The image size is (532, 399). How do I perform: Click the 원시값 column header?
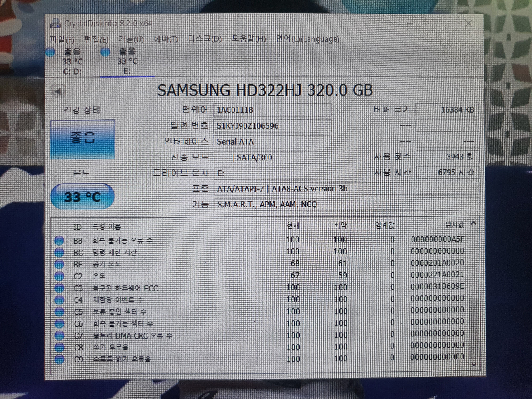pyautogui.click(x=455, y=225)
